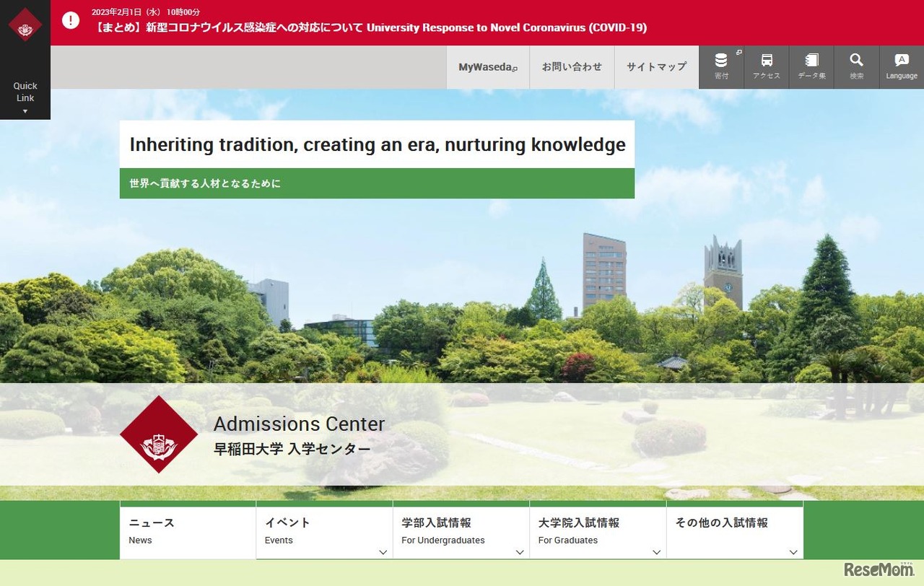
Task: Click the Admissions Center emblem
Action: [x=159, y=434]
